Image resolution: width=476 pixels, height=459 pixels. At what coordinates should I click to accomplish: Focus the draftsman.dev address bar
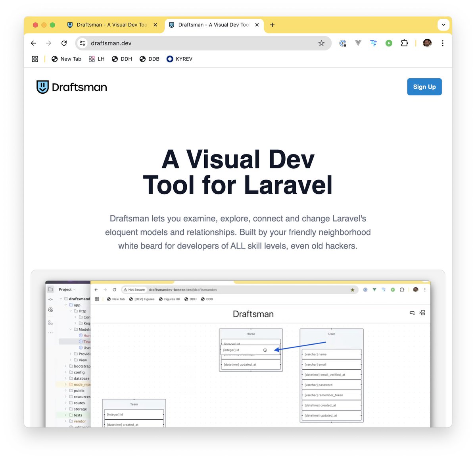[203, 43]
